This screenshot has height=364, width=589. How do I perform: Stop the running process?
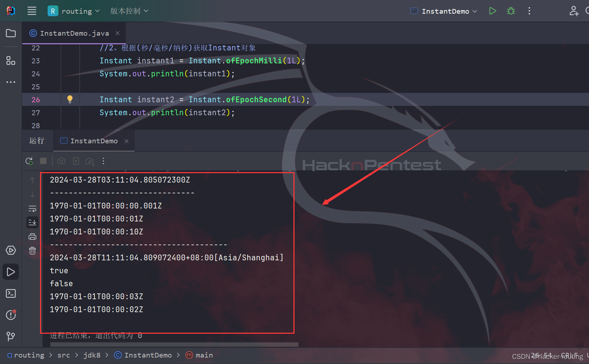point(43,161)
